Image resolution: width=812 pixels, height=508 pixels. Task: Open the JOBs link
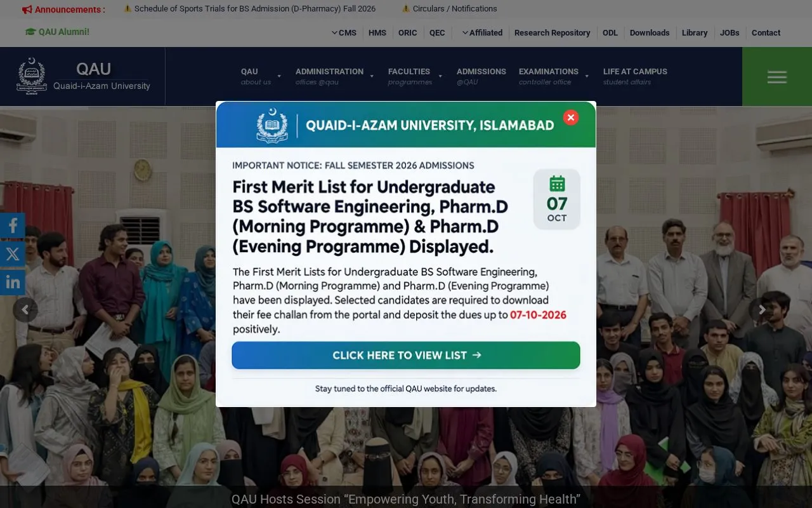click(730, 33)
